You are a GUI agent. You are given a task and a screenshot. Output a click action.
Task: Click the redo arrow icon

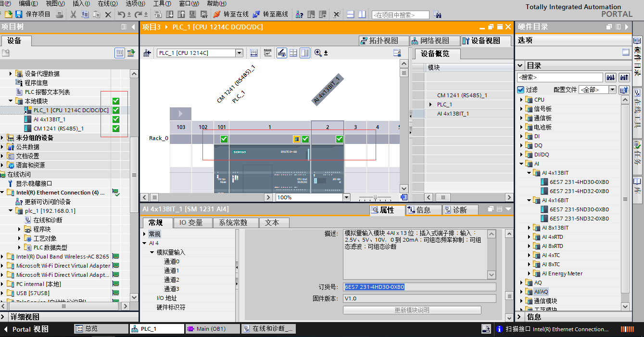tap(138, 14)
